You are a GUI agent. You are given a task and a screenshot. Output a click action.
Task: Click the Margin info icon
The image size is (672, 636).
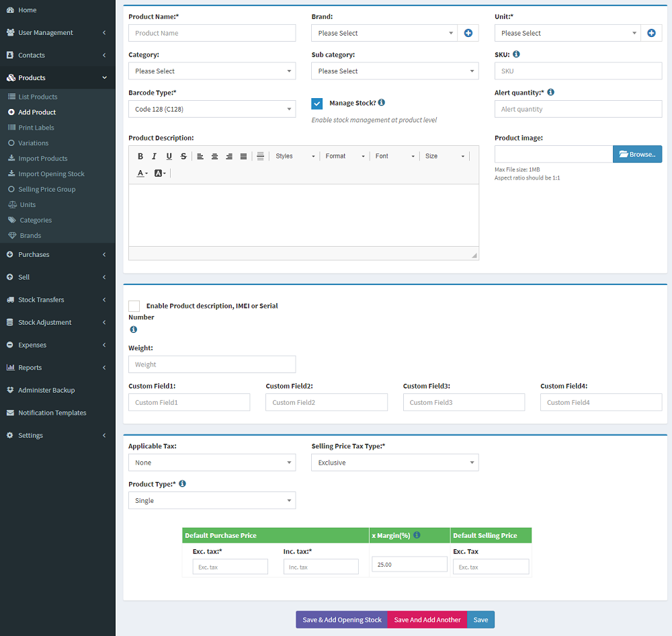click(x=417, y=535)
